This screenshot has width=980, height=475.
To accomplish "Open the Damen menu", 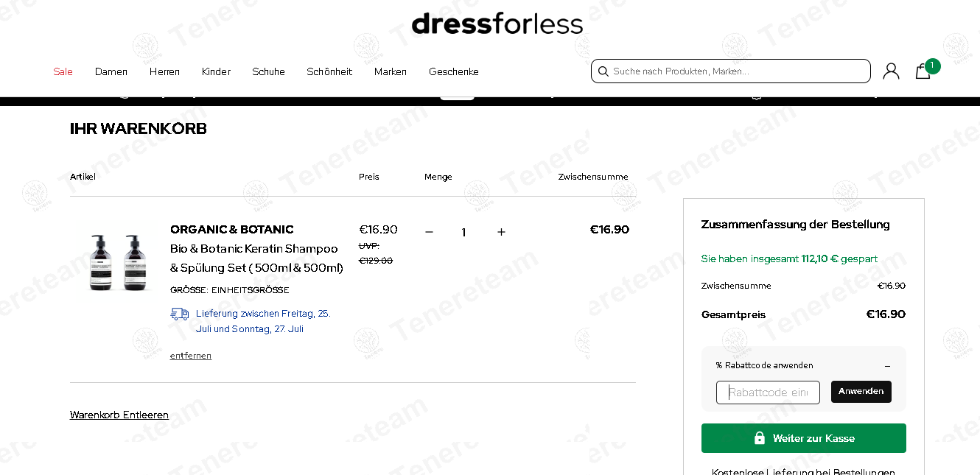I will pos(111,71).
